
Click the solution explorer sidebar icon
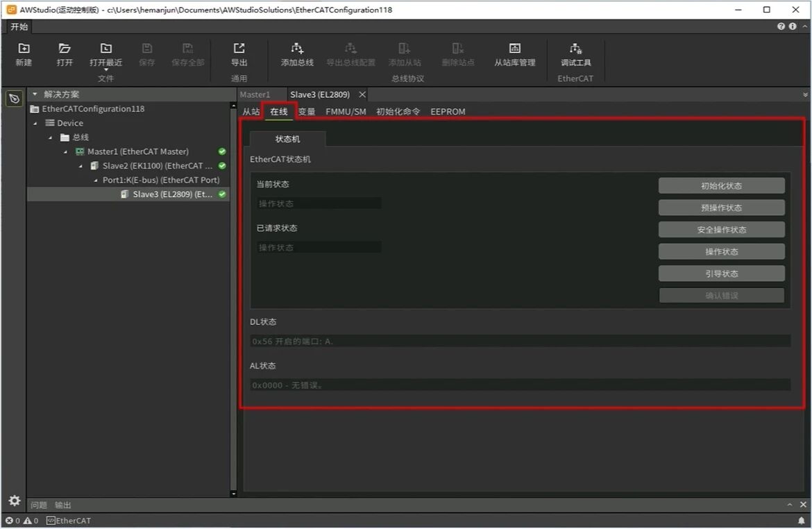click(14, 99)
